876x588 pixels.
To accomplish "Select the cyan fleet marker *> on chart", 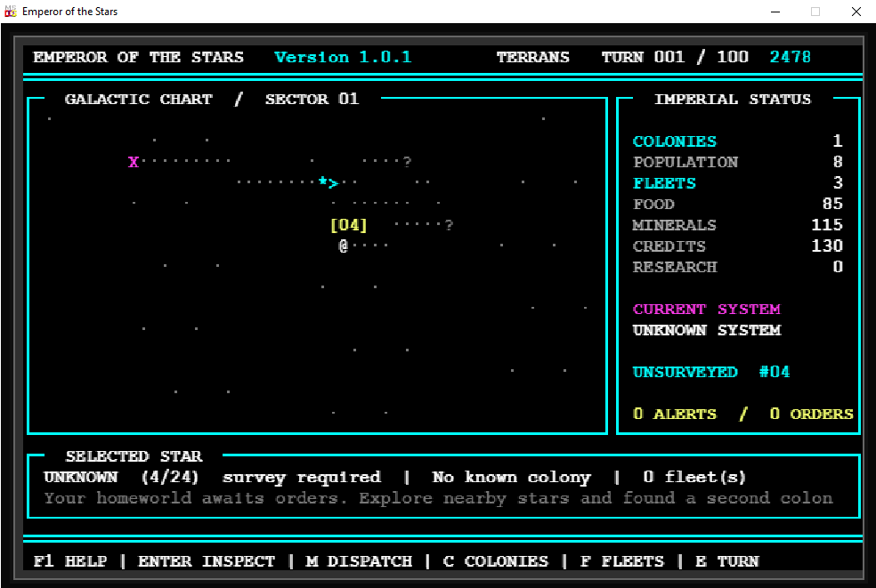I will tap(328, 182).
